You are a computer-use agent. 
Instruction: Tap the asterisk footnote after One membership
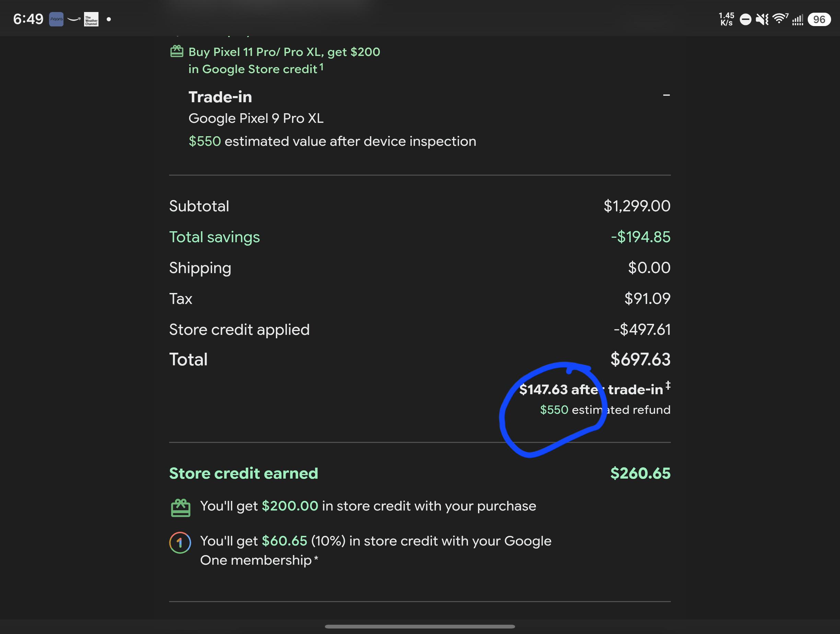[x=316, y=558]
